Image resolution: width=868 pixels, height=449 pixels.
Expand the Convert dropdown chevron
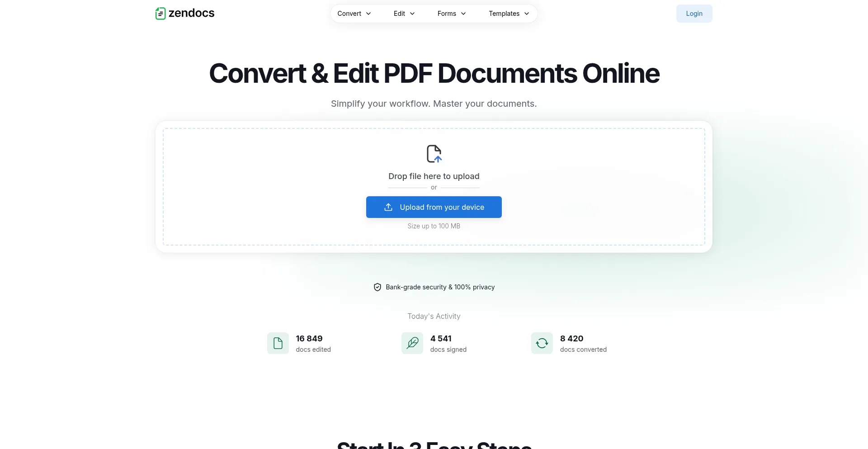tap(368, 14)
